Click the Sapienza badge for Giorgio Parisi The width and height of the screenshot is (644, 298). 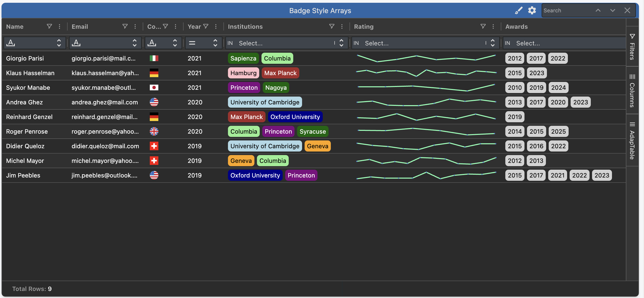click(243, 58)
